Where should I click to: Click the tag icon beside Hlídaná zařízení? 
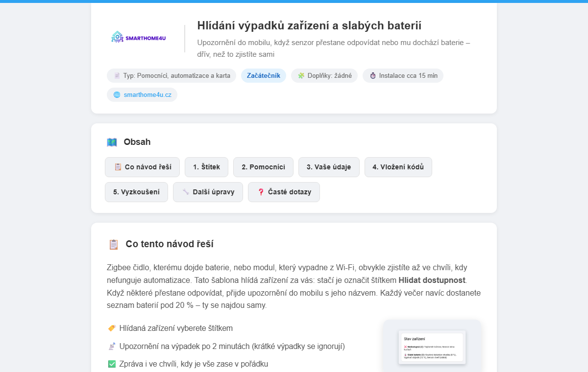tap(112, 328)
